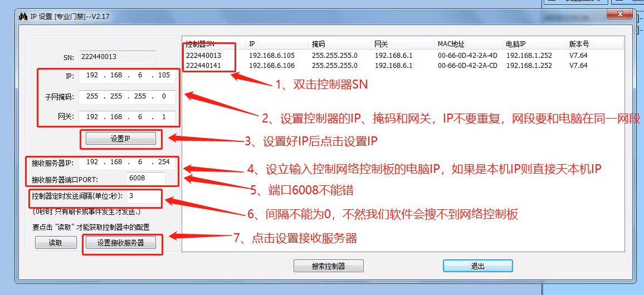
Task: Click the 接收服务器IP address field
Action: (x=128, y=162)
